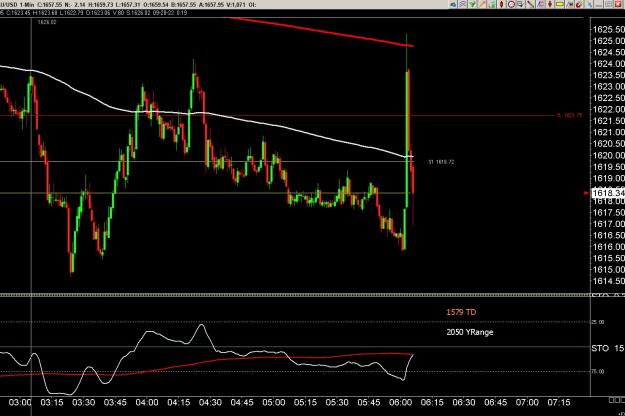Click the thick red moving average line
Screen dimensions: 625x416
[323, 33]
